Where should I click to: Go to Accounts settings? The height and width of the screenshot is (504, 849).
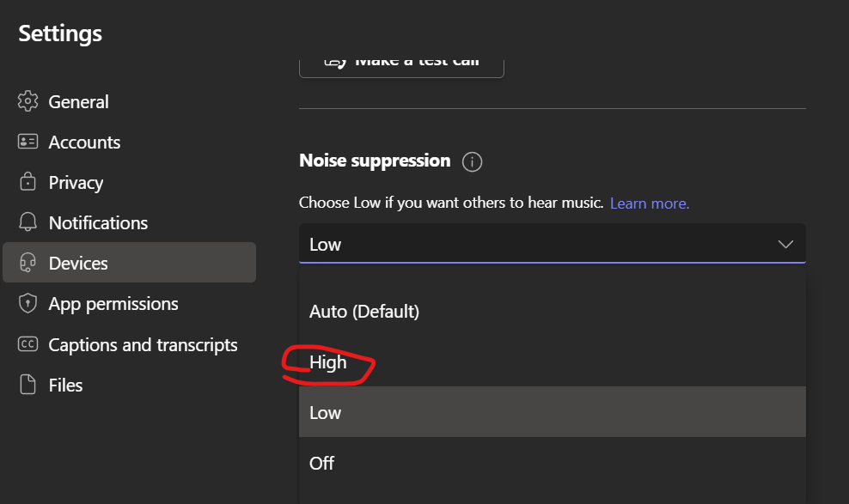(85, 142)
